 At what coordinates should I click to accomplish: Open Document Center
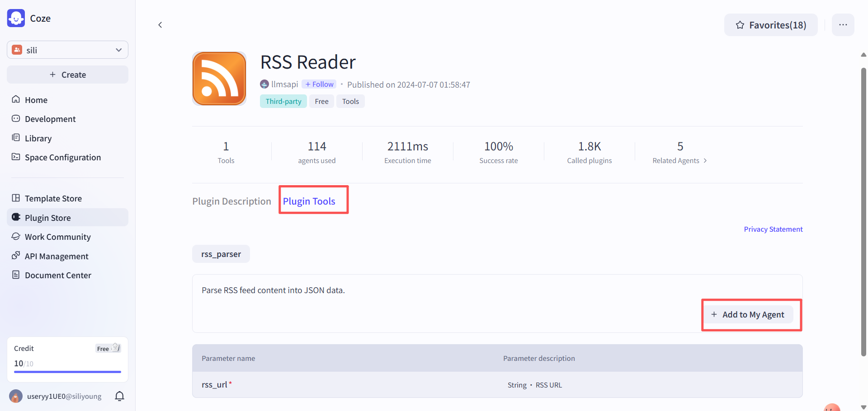tap(67, 275)
